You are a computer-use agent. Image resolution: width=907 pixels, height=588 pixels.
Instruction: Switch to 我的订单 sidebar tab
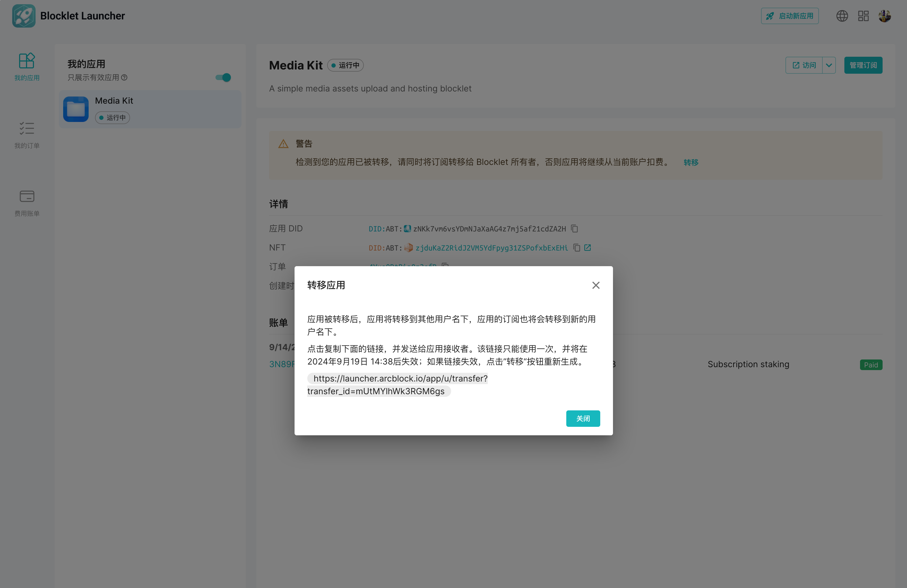27,135
